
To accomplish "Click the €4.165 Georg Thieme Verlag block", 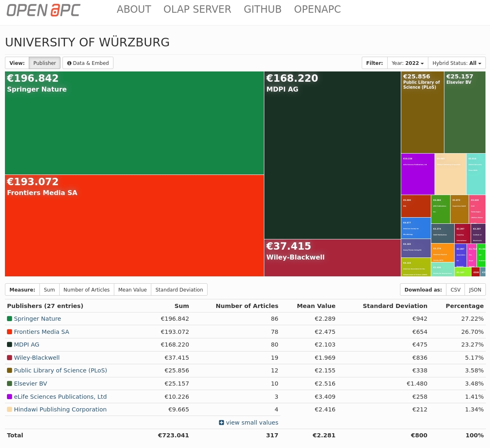I will click(x=416, y=248).
